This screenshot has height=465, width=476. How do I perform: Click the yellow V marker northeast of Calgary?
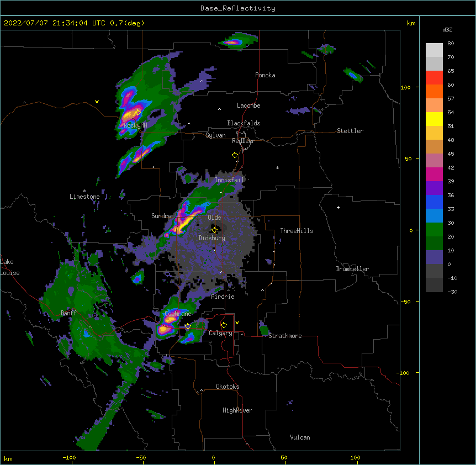pyautogui.click(x=237, y=323)
